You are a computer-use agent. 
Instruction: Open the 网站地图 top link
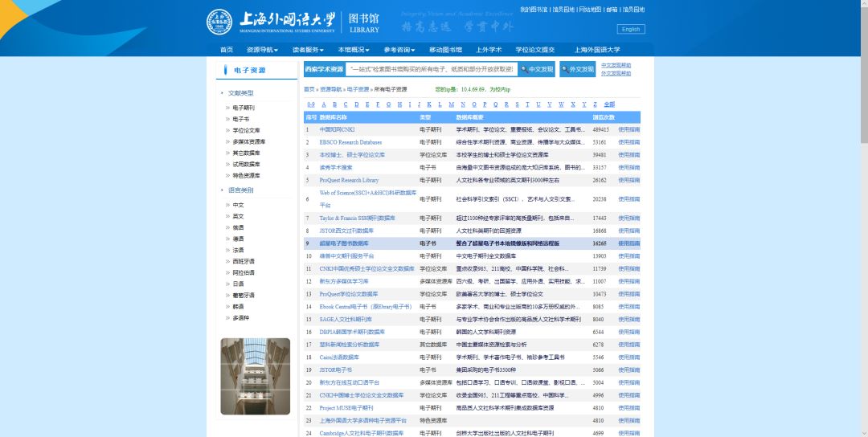coord(590,10)
